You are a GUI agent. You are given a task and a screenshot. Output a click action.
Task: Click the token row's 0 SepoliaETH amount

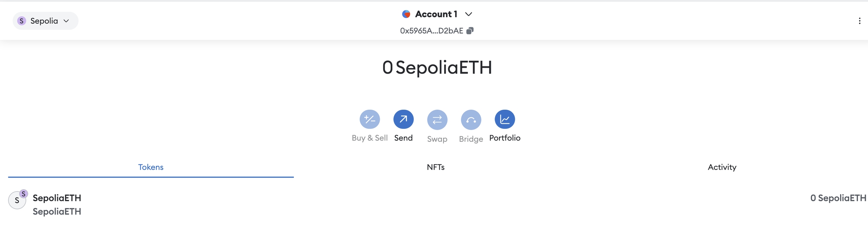(x=838, y=198)
